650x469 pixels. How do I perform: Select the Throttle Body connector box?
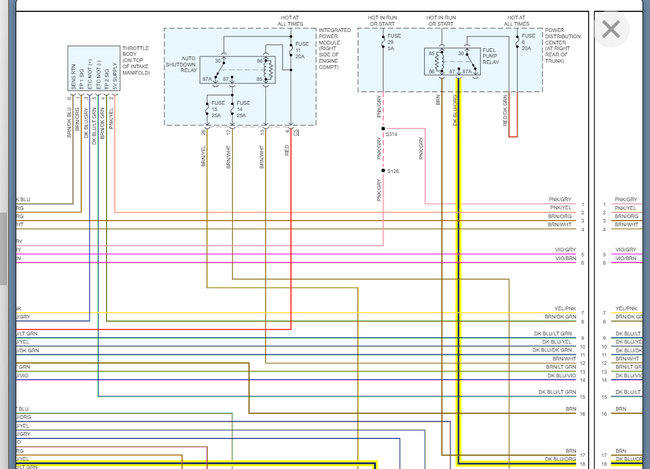(x=94, y=68)
